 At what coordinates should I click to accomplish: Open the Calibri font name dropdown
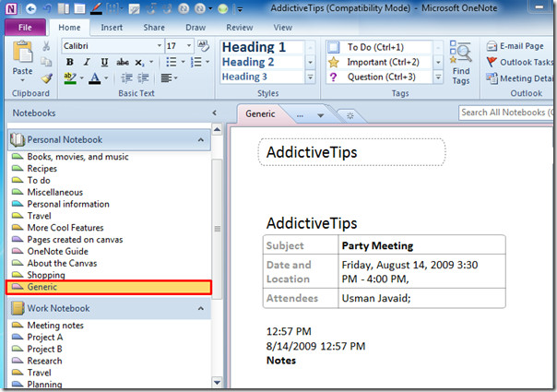160,46
